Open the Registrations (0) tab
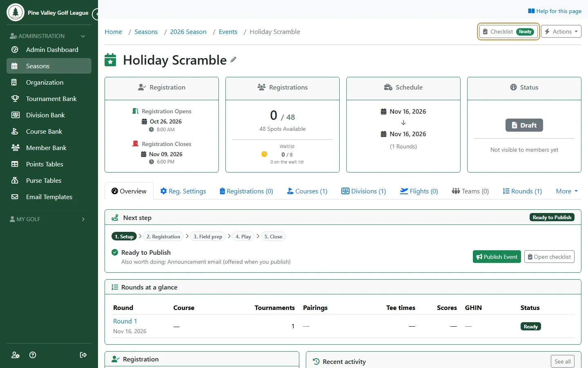 [x=246, y=191]
